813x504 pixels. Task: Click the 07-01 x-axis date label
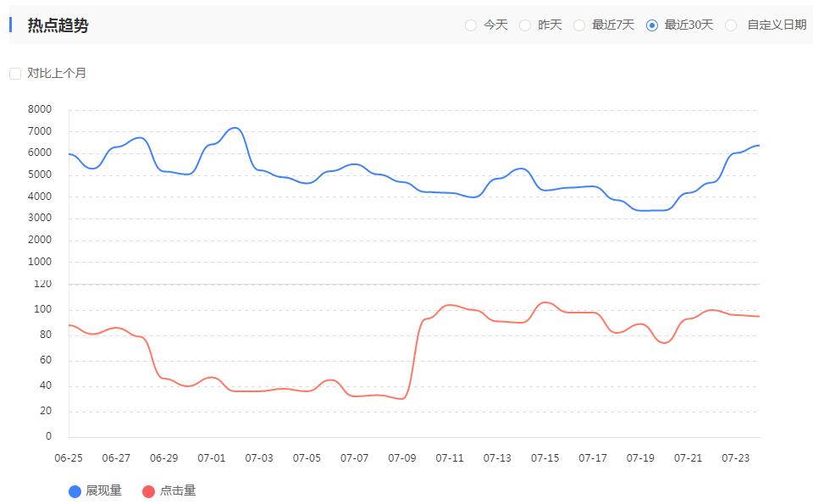click(x=212, y=458)
